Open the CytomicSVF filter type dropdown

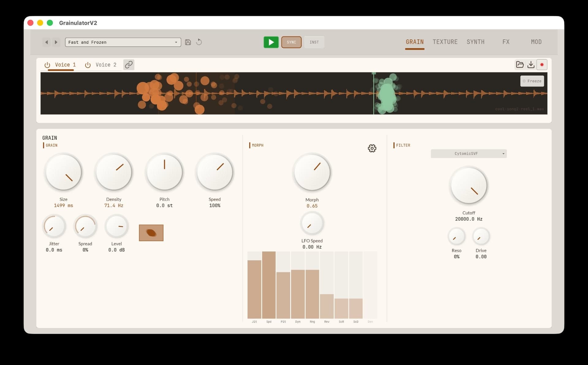click(x=468, y=153)
